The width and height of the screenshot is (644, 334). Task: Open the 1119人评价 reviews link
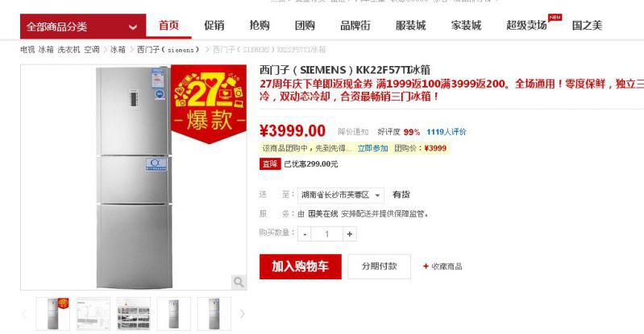(446, 132)
